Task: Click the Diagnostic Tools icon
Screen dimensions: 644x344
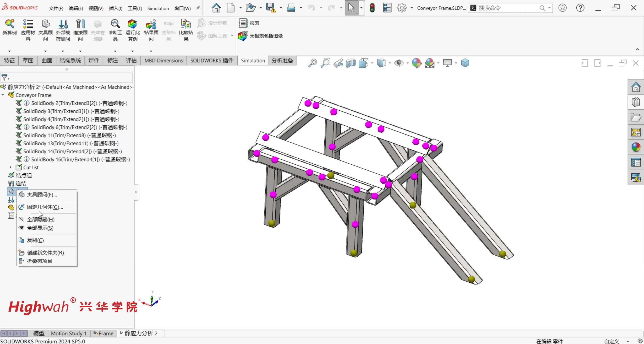Action: [115, 24]
